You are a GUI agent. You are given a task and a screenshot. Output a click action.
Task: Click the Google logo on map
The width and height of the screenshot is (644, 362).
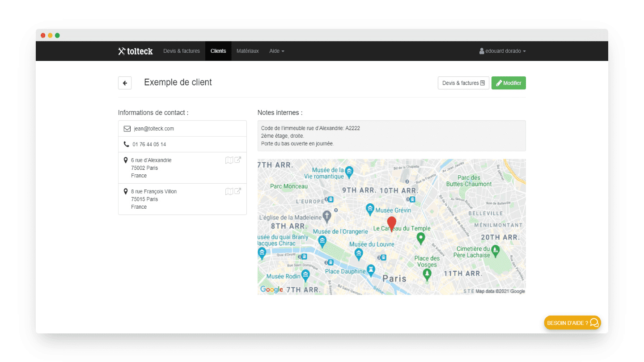pos(271,290)
